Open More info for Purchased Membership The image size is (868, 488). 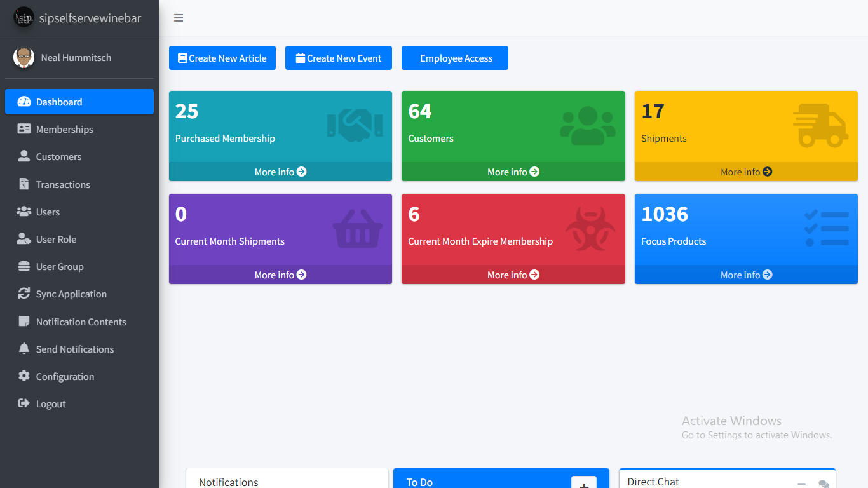(x=280, y=172)
